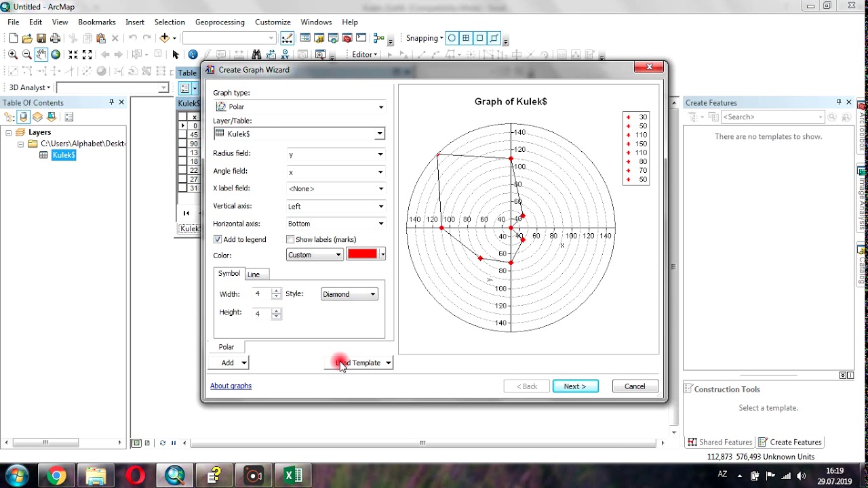The image size is (868, 488).
Task: Open the Color mode dropdown showing Custom
Action: [x=315, y=255]
